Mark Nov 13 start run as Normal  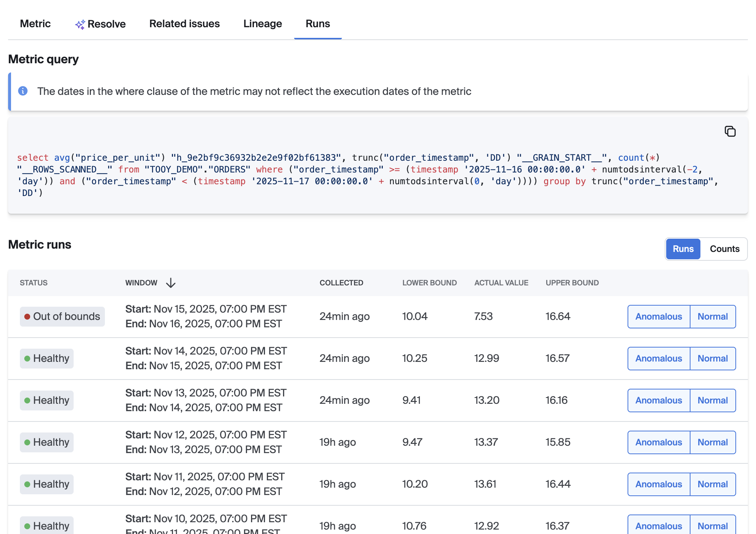click(713, 400)
